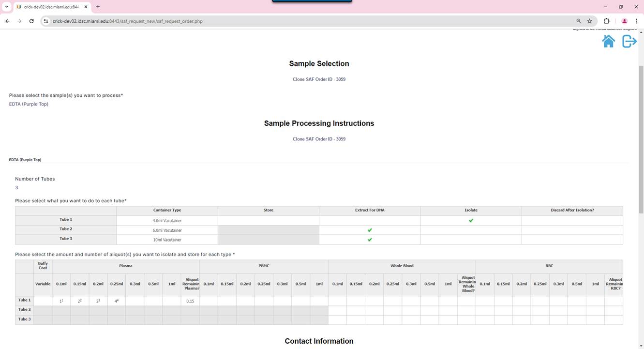Open the browser zoom magnifier icon

point(579,21)
